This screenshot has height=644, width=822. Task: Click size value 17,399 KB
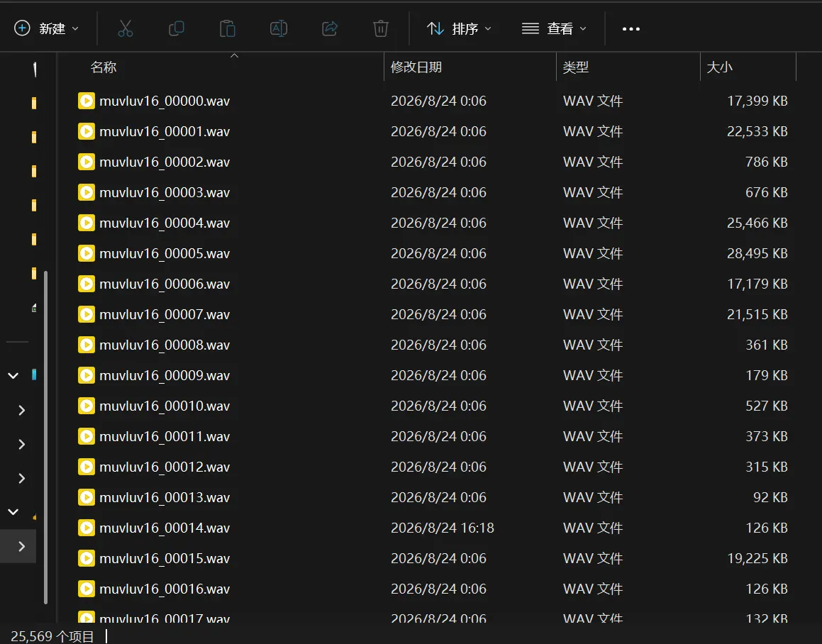(757, 101)
